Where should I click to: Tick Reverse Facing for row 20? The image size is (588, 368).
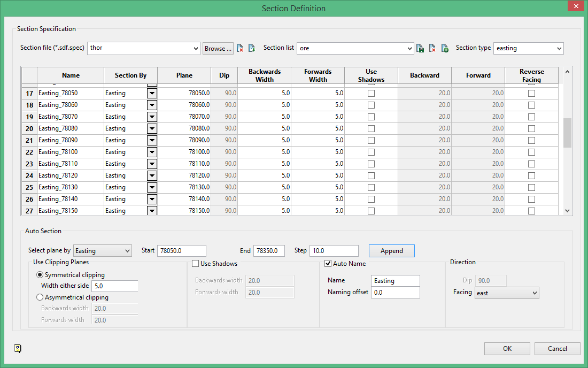pyautogui.click(x=531, y=128)
